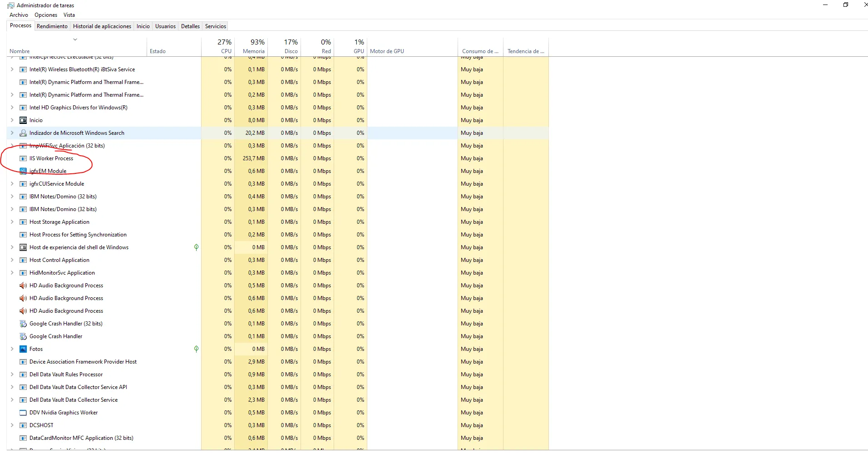Click the Dell Data Vault Data Collector Service API icon
The height and width of the screenshot is (453, 868).
23,387
